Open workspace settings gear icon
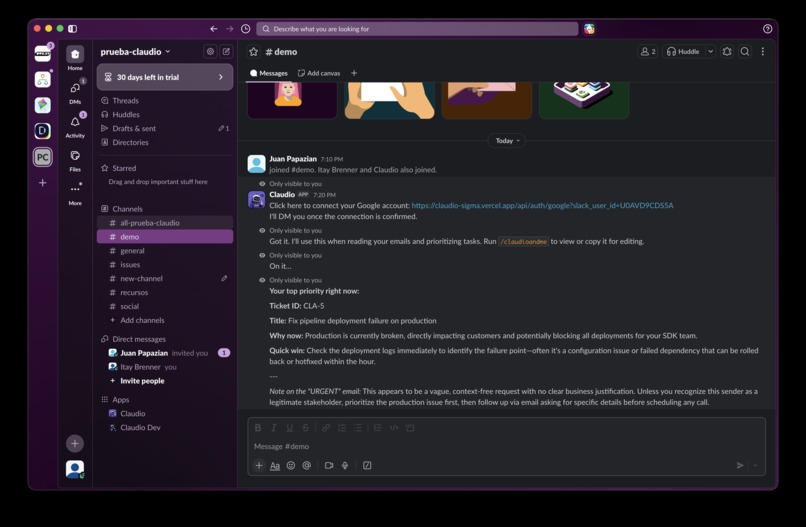 tap(210, 51)
